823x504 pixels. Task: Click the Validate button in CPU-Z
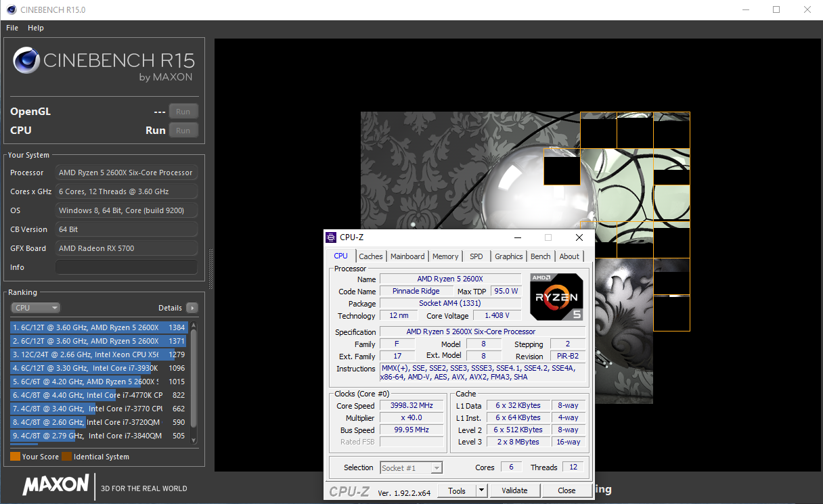coord(514,490)
